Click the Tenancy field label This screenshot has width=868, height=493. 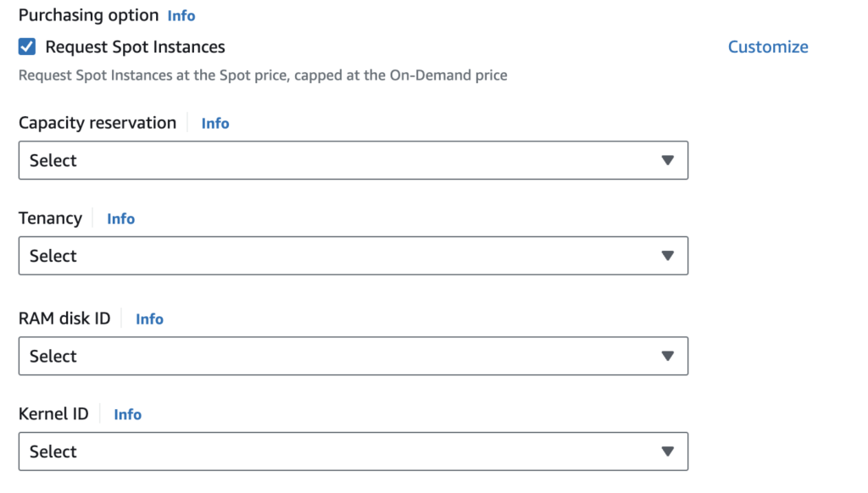(50, 219)
